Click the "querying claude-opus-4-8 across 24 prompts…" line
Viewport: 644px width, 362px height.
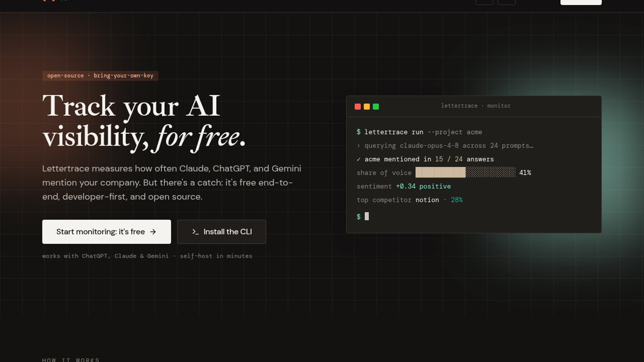(445, 146)
